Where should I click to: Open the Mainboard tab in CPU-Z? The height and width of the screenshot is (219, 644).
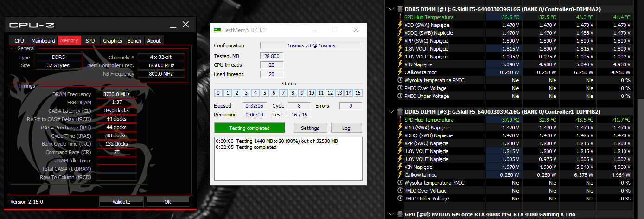[x=43, y=41]
